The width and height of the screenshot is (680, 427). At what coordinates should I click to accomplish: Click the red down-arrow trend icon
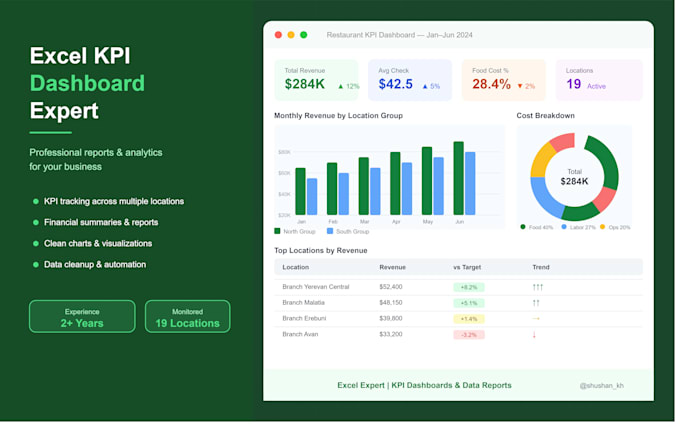click(534, 335)
